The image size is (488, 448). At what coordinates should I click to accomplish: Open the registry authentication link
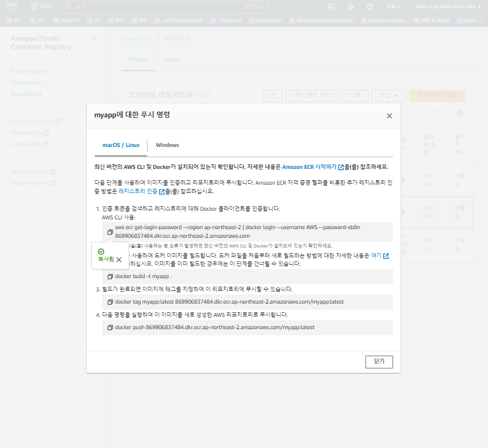(141, 191)
